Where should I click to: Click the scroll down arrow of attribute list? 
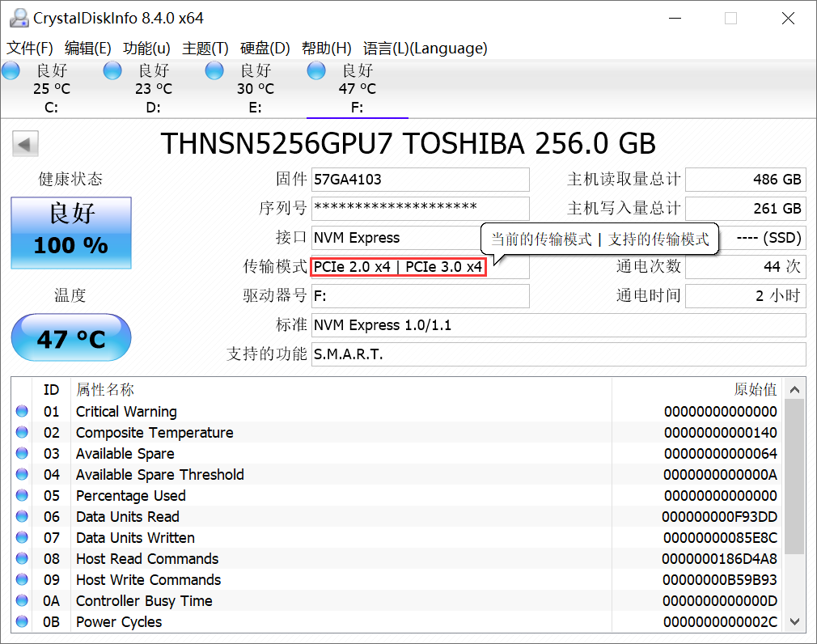[794, 621]
